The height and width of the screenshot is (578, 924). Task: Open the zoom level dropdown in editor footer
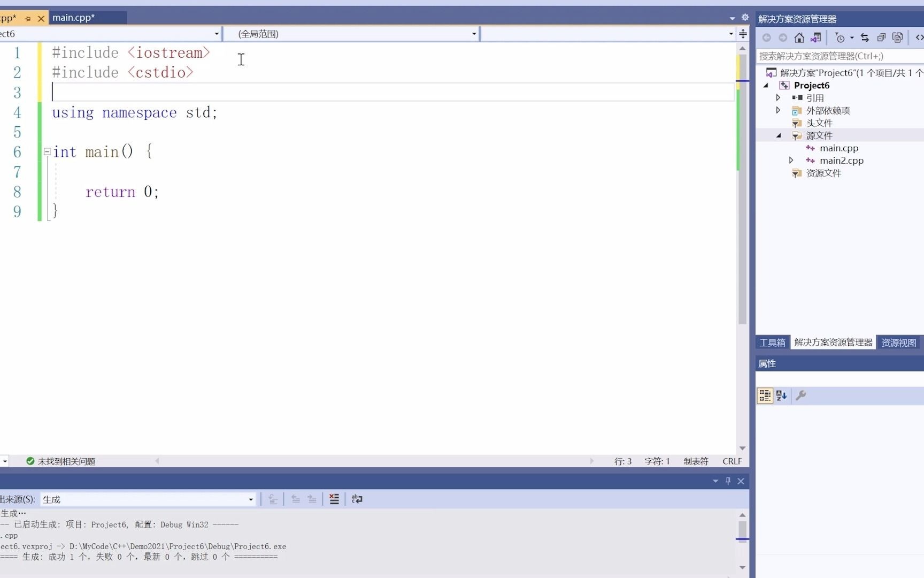(4, 461)
